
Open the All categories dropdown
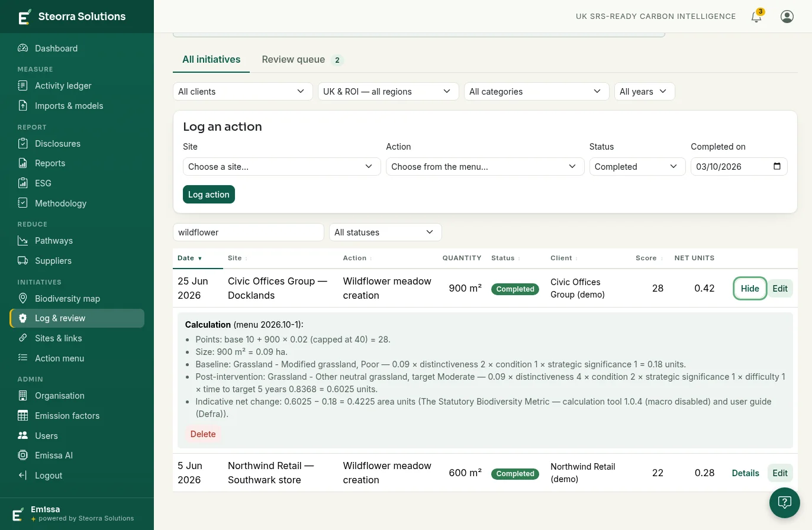[536, 92]
